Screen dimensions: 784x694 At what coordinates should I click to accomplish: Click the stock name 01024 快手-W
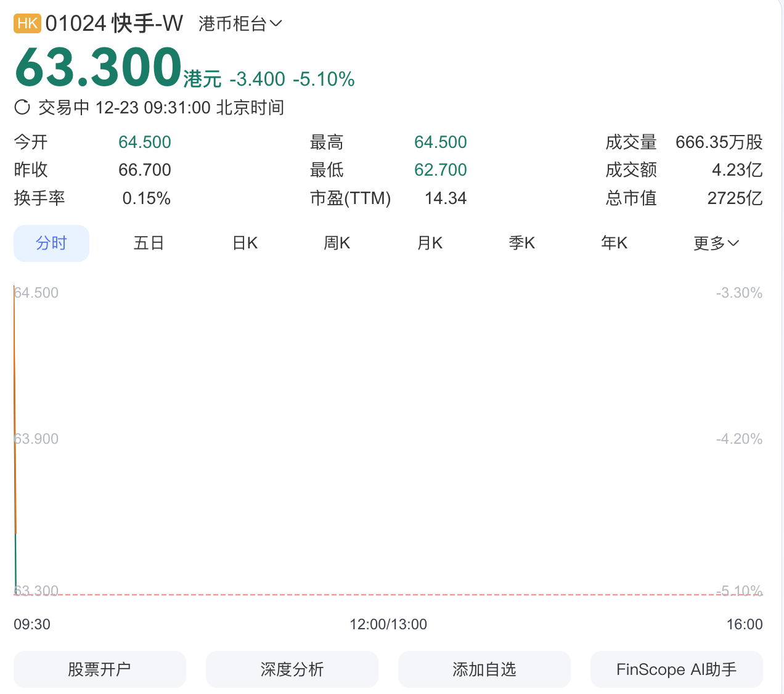click(114, 23)
